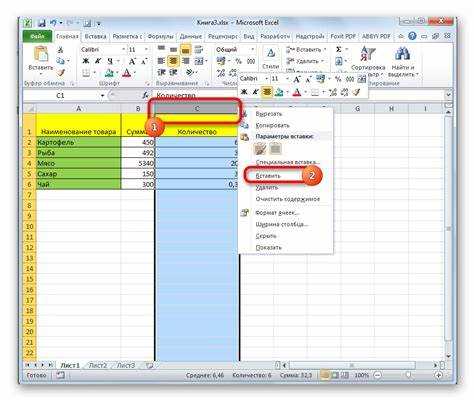Select the column C header
474x401 pixels.
pyautogui.click(x=197, y=109)
